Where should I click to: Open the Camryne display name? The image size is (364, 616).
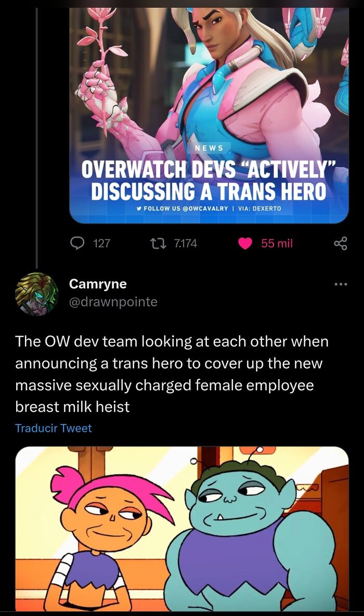pyautogui.click(x=98, y=283)
